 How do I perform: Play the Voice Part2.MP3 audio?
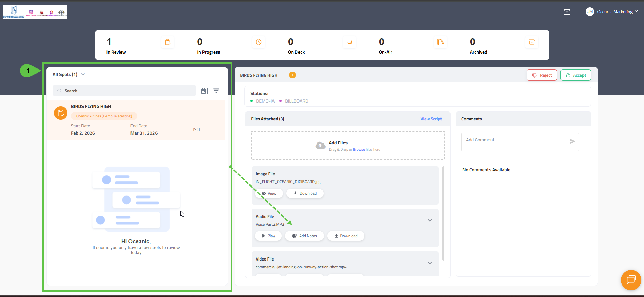(268, 236)
